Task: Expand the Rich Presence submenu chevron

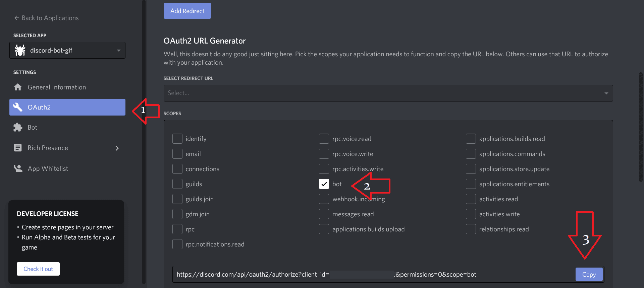Action: (117, 148)
